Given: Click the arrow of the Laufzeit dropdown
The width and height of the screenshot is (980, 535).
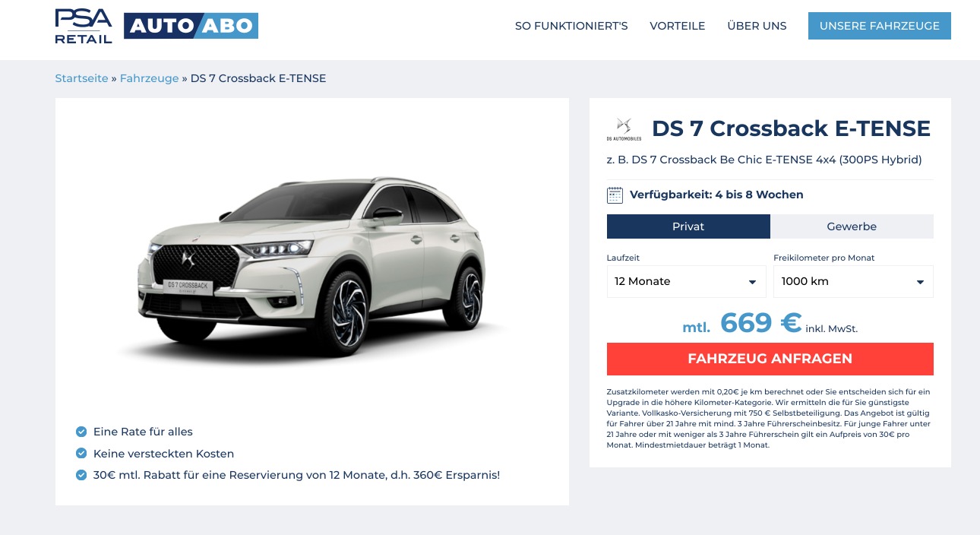Looking at the screenshot, I should point(752,282).
